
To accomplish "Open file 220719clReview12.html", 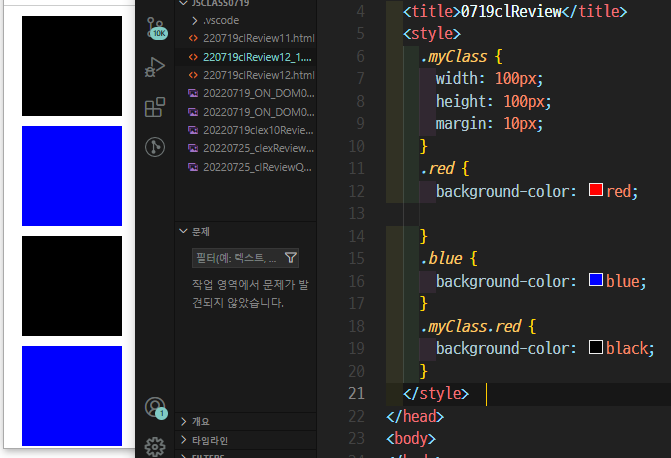I will pos(258,75).
